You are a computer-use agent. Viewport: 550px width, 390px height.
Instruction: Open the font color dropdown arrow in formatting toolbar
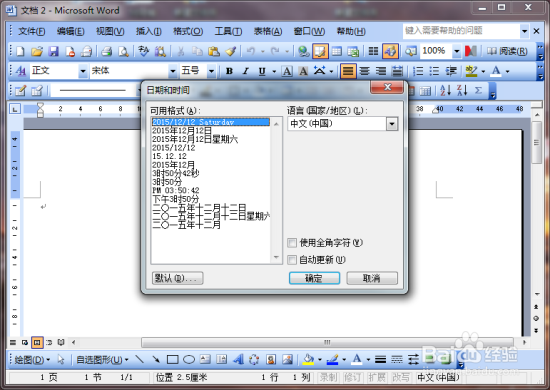coord(507,71)
